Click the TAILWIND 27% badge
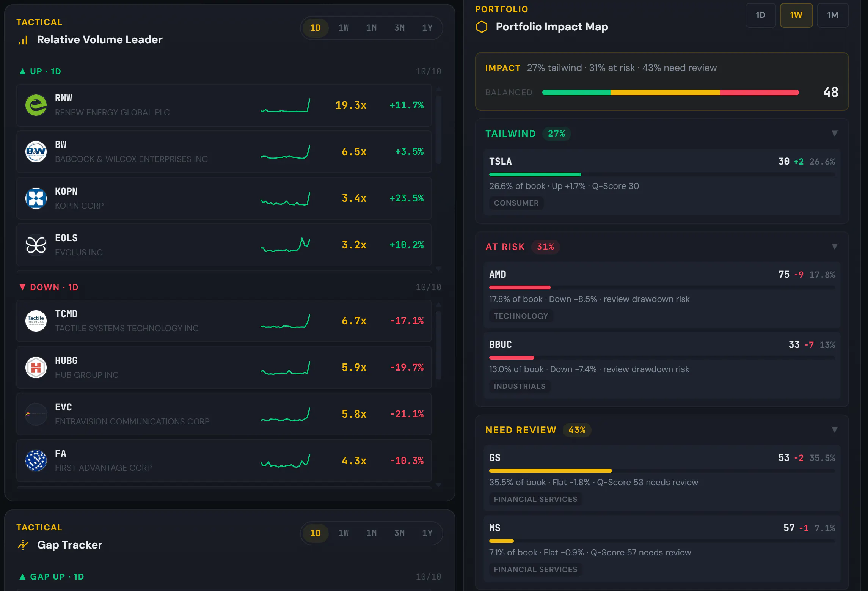The height and width of the screenshot is (591, 868). pos(556,134)
